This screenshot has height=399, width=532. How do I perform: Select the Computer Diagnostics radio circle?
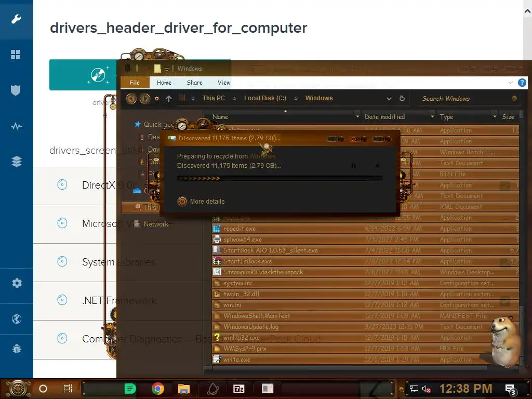point(62,338)
